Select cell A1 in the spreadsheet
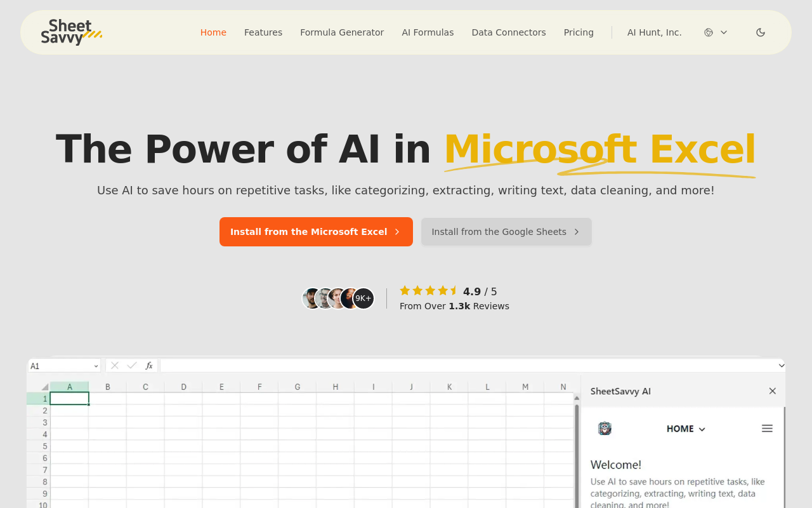Screen dimensions: 812x508 point(69,399)
